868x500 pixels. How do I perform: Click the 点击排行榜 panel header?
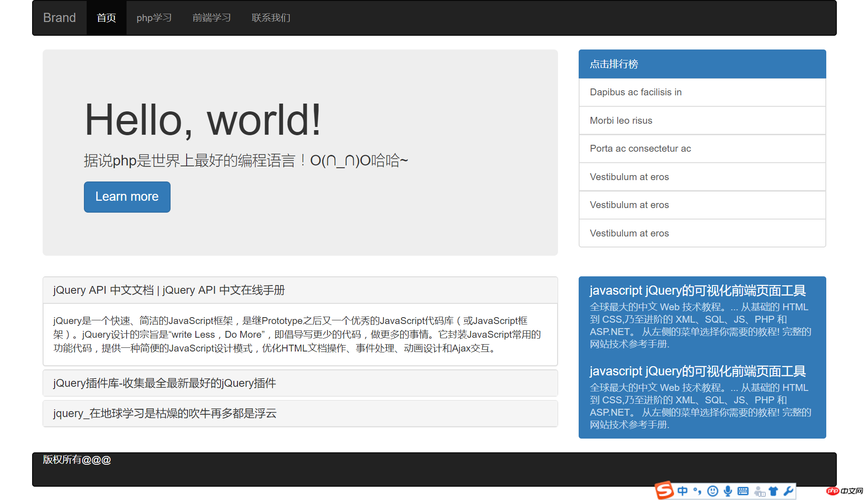coord(702,64)
